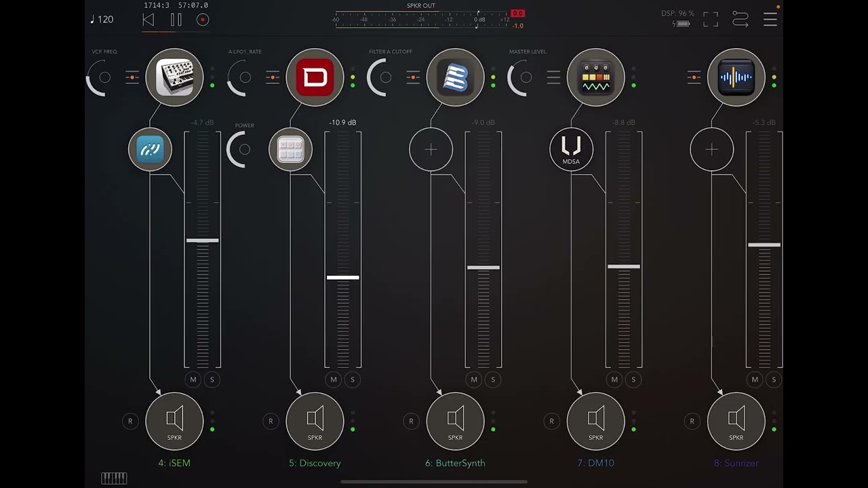Viewport: 868px width, 488px height.
Task: Select the '4: iSEM' channel label
Action: (x=174, y=464)
